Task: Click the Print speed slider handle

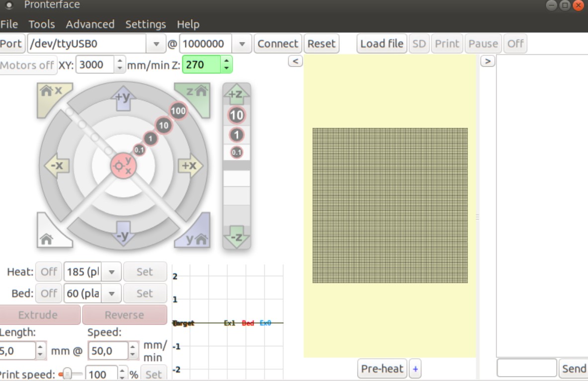Action: coord(67,374)
